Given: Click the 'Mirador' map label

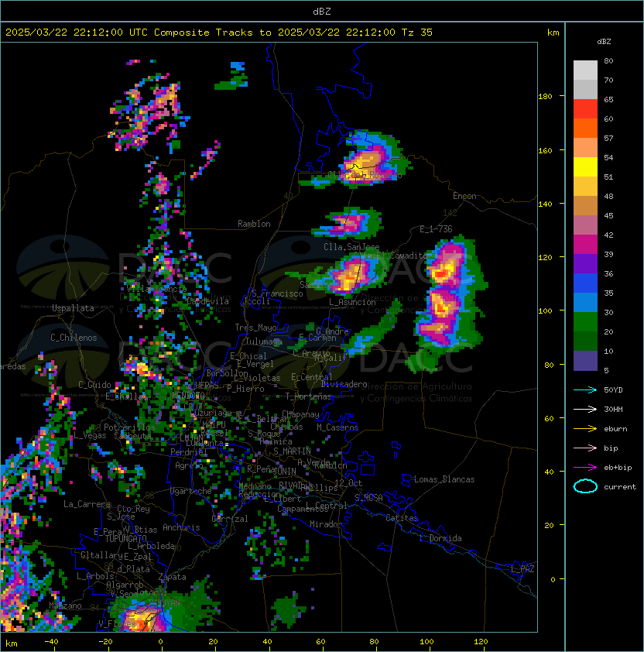Looking at the screenshot, I should pos(326,524).
